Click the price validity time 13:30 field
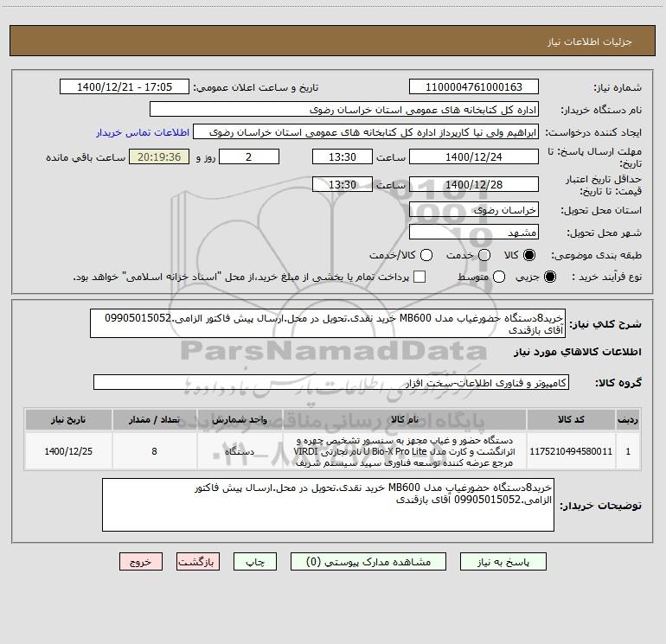666x644 pixels. (x=343, y=185)
